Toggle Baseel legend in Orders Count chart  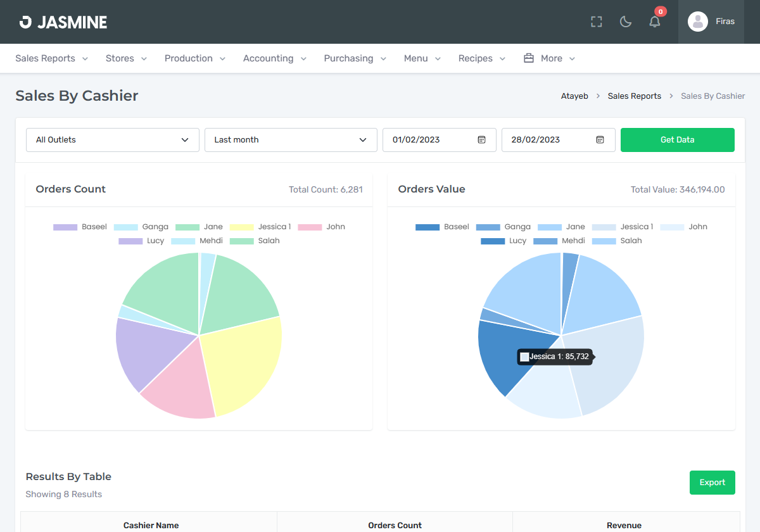(80, 227)
